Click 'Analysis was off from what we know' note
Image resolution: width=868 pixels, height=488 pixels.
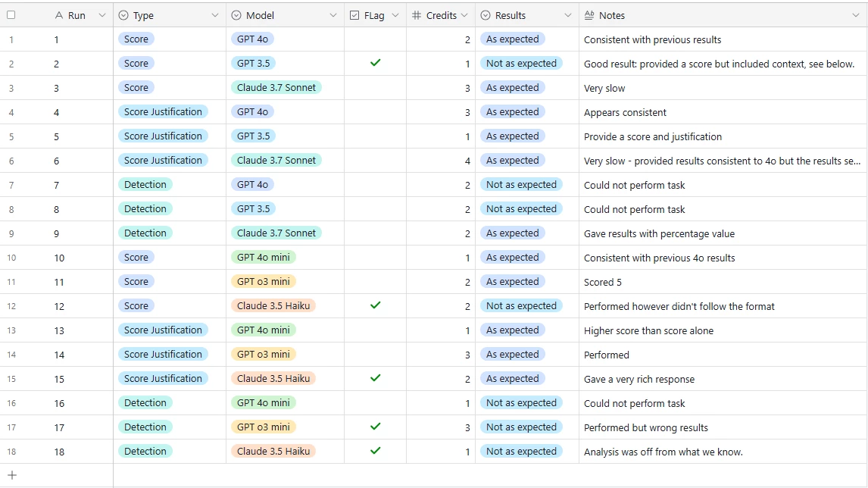pos(663,452)
